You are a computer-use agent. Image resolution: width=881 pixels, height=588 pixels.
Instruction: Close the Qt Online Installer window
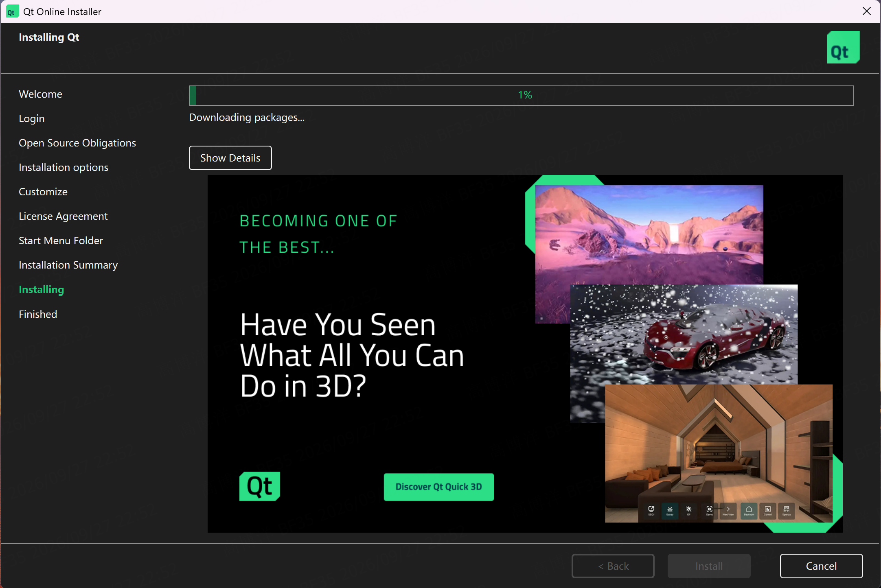867,11
